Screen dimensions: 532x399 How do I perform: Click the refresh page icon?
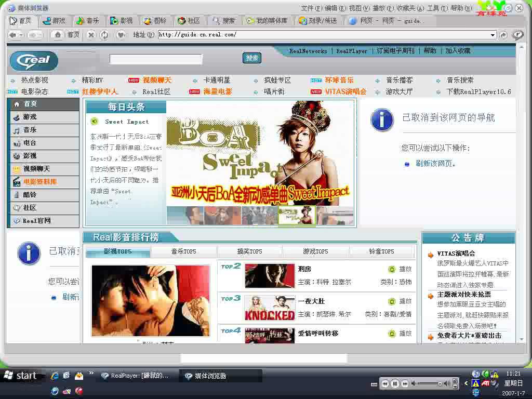104,35
